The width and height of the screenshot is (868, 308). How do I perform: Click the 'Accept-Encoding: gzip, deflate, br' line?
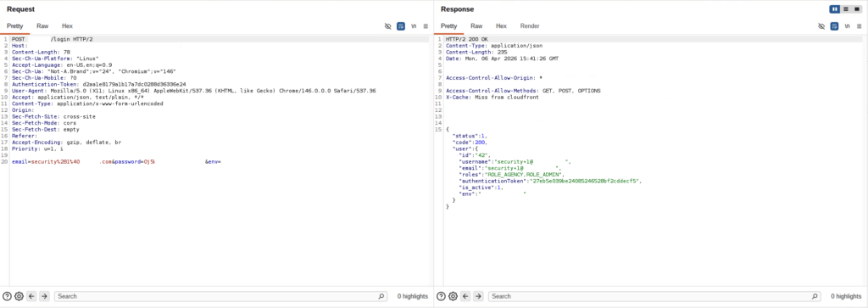pyautogui.click(x=66, y=143)
